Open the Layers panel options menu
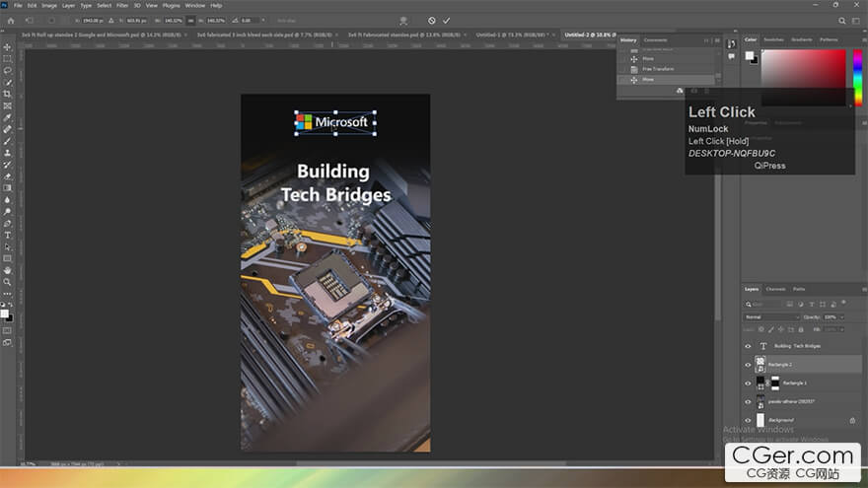 pyautogui.click(x=864, y=290)
